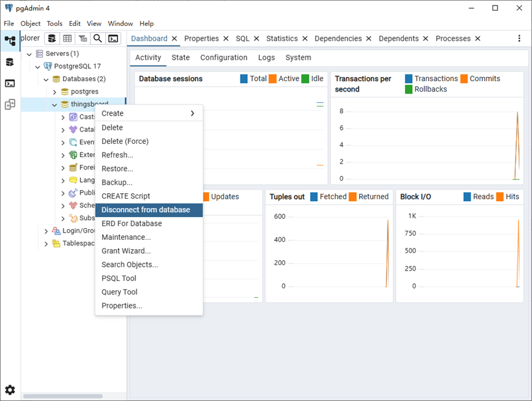The height and width of the screenshot is (401, 532).
Task: Open settings gear at bottom left
Action: pos(10,390)
